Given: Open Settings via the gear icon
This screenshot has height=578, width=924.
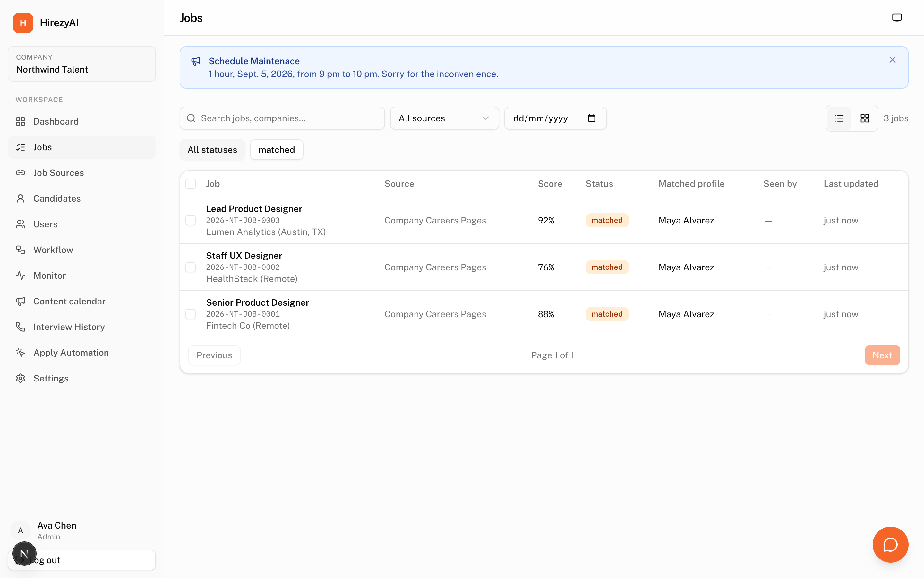Looking at the screenshot, I should pyautogui.click(x=21, y=378).
